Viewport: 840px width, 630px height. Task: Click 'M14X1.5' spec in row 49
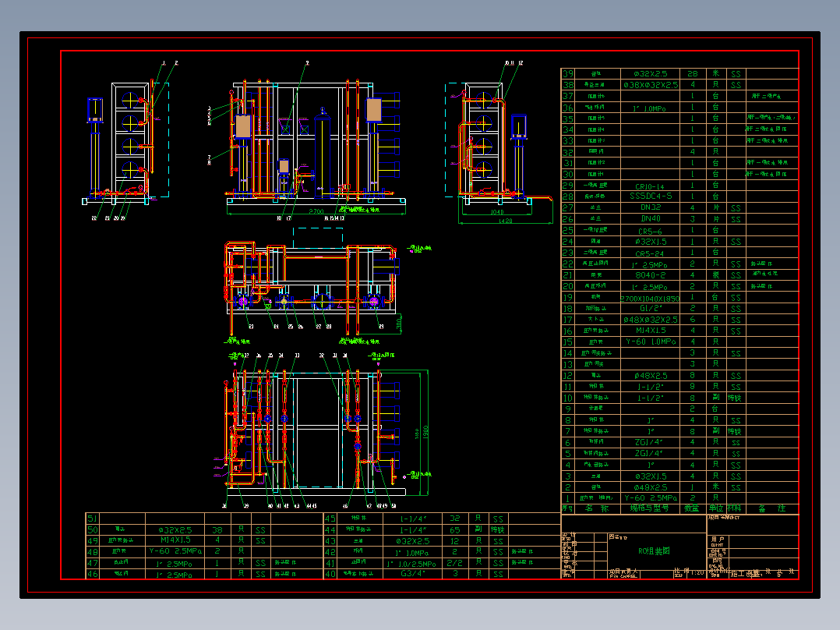(x=175, y=540)
